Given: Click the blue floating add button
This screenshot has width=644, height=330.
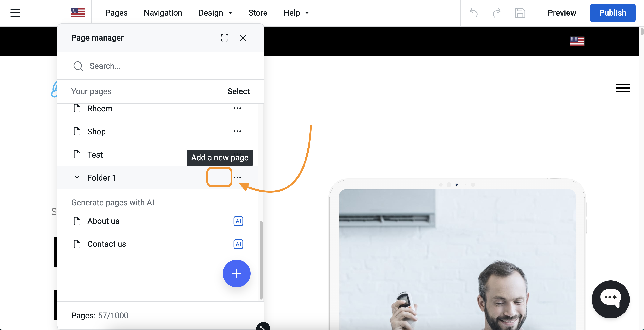Looking at the screenshot, I should coord(237,273).
